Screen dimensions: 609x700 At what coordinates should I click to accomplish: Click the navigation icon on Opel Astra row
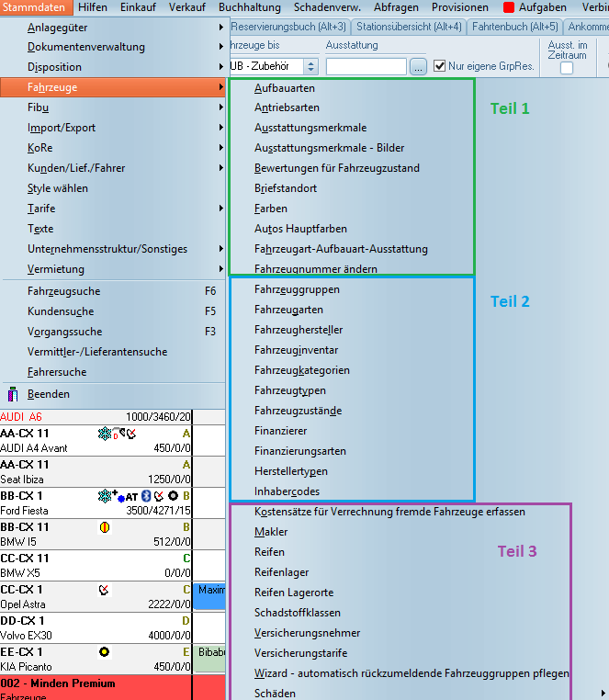point(104,590)
